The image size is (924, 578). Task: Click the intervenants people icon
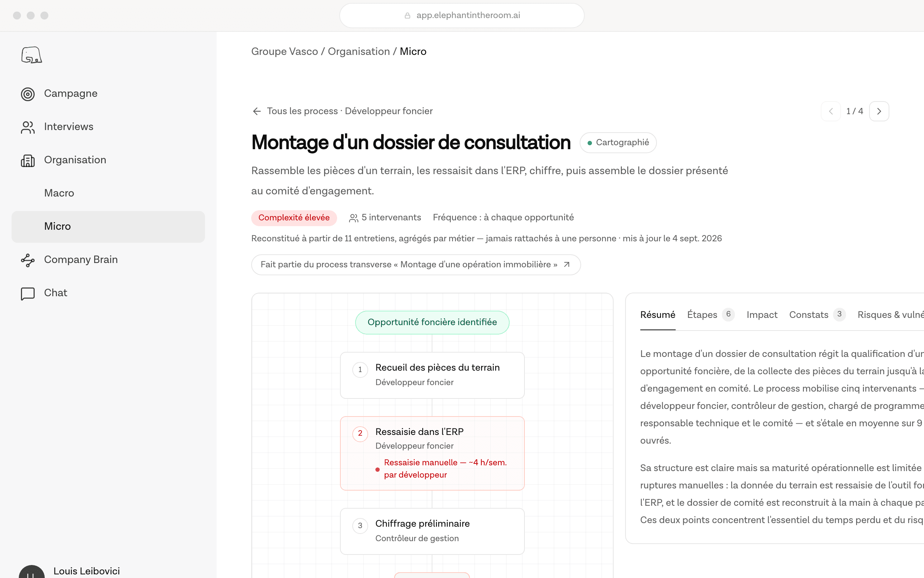click(354, 218)
